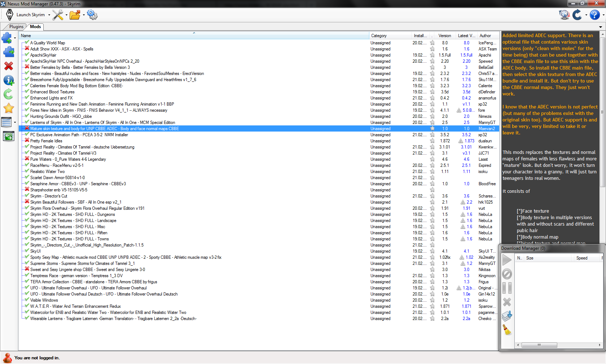Click the yellow star endorse mod icon
The height and width of the screenshot is (364, 606).
pyautogui.click(x=8, y=108)
